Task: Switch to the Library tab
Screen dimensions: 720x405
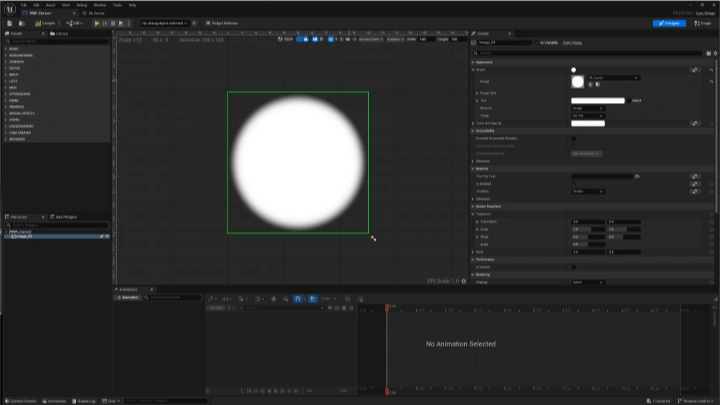Action: 59,34
